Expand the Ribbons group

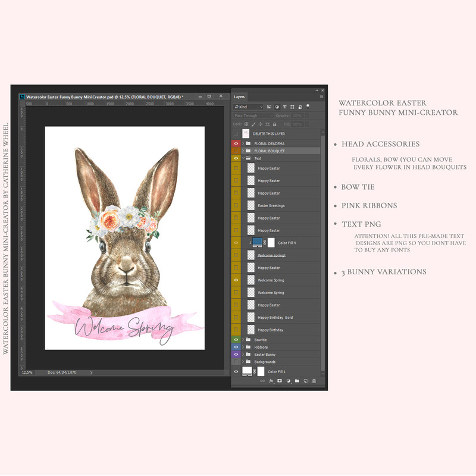pyautogui.click(x=243, y=347)
